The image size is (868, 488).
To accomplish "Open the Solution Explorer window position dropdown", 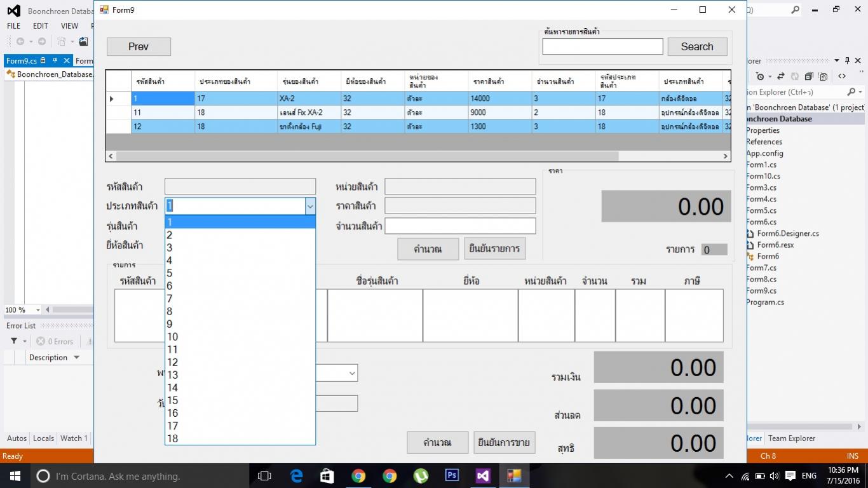I will point(836,61).
